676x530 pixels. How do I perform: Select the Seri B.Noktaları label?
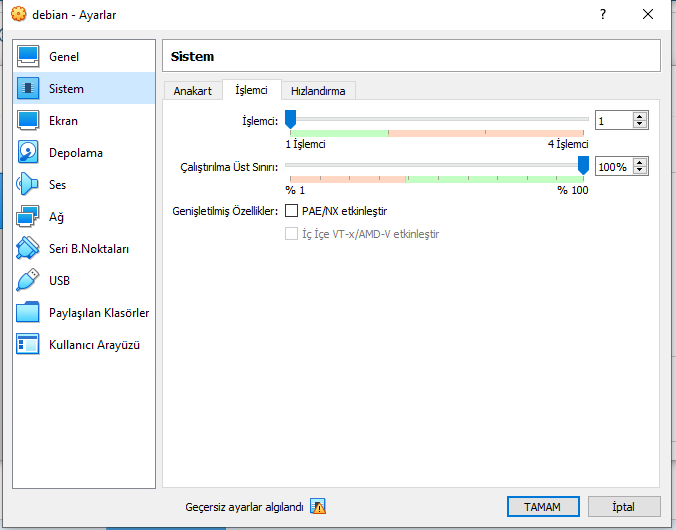(89, 249)
